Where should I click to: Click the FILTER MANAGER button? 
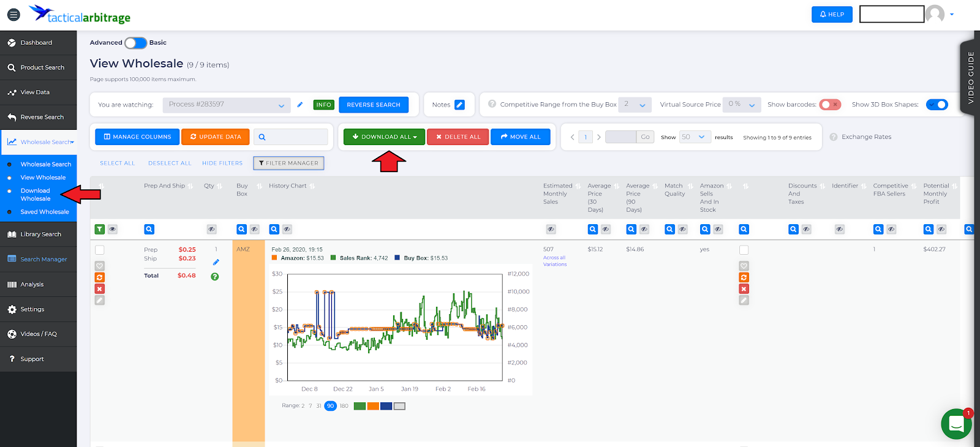tap(288, 163)
